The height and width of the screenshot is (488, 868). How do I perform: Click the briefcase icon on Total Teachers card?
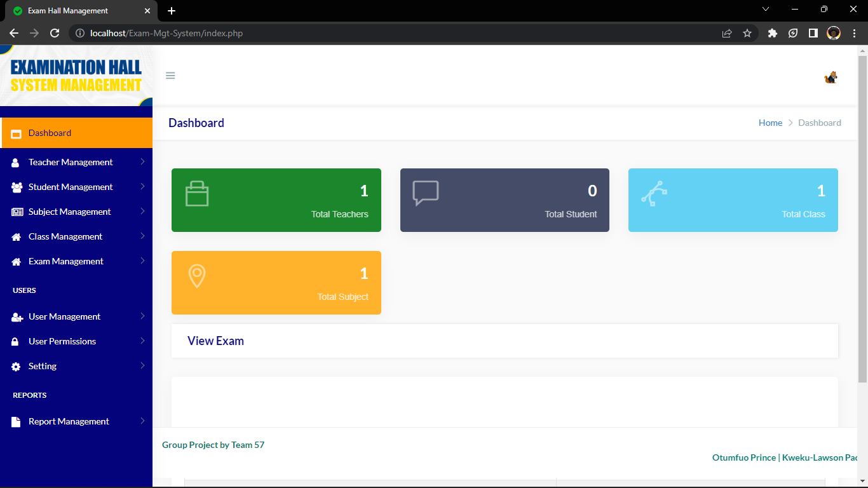coord(197,192)
